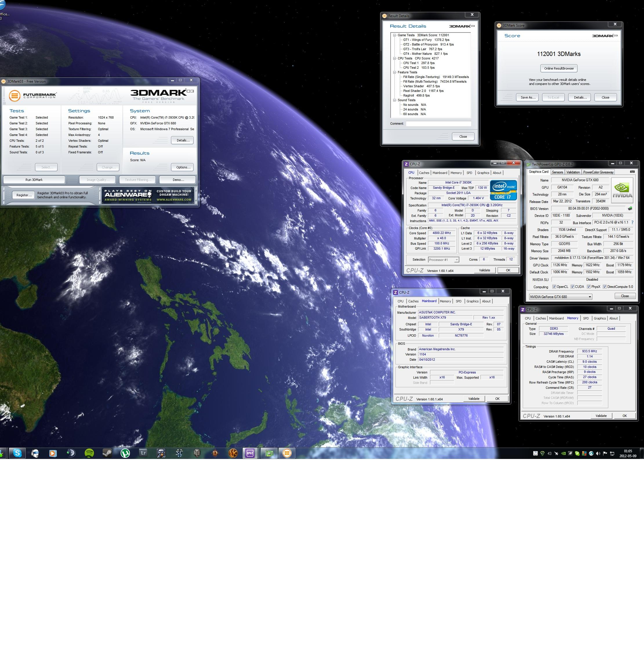Click Run 3DMark button
Image resolution: width=644 pixels, height=668 pixels.
34,179
